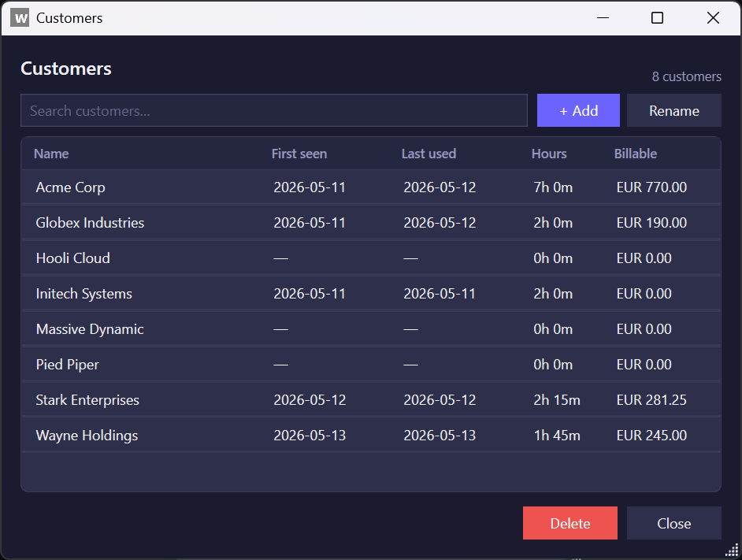Select the Stark Enterprises customer
The height and width of the screenshot is (560, 742).
tap(371, 400)
